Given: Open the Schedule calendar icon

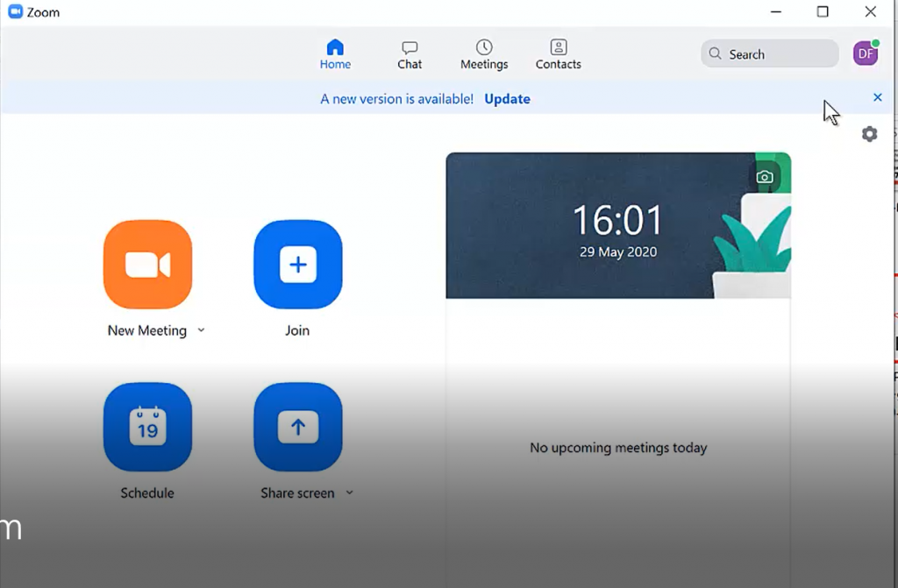Looking at the screenshot, I should click(x=147, y=427).
